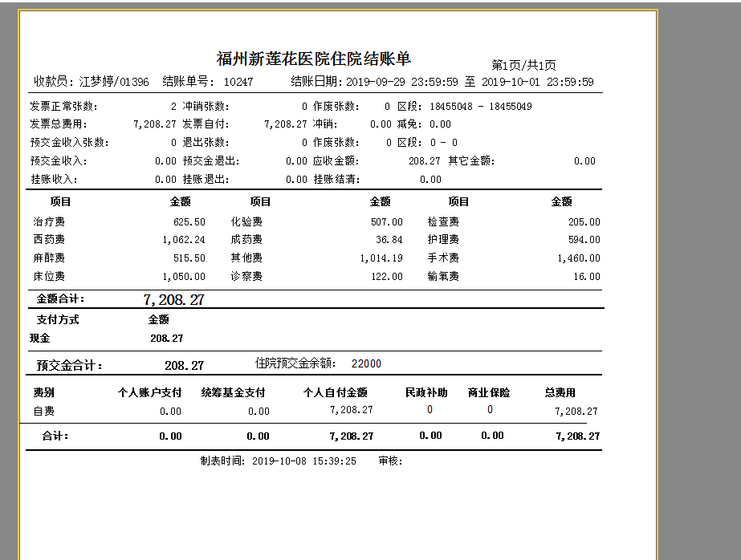Image resolution: width=741 pixels, height=560 pixels.
Task: Click 总费用 column header
Action: pyautogui.click(x=560, y=393)
